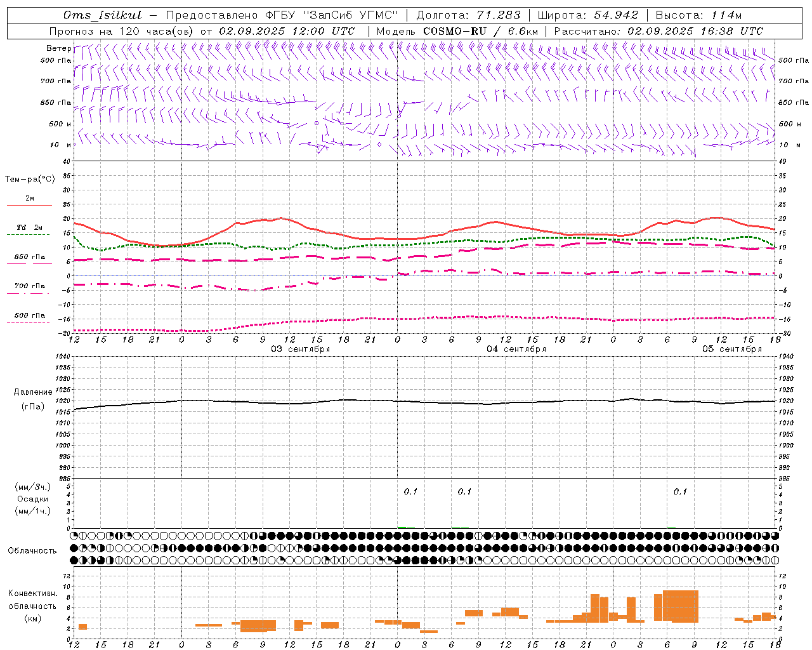Select the Тем-ра(°C) axis title

click(30, 179)
